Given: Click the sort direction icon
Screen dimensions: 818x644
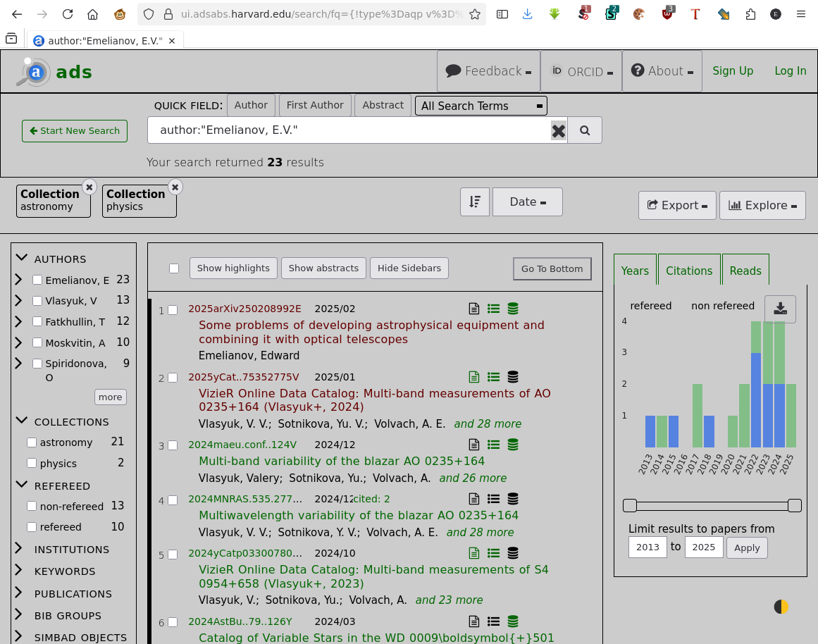Looking at the screenshot, I should [x=475, y=202].
